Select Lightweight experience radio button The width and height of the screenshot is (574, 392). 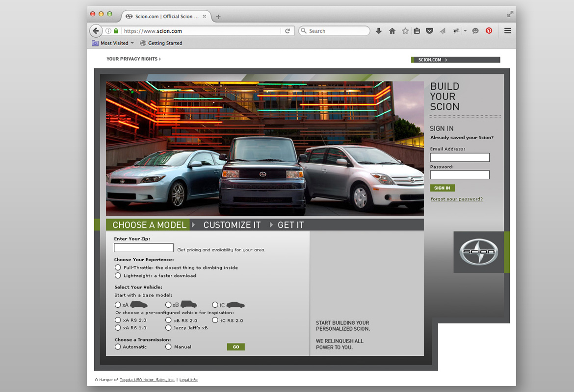[x=118, y=275]
